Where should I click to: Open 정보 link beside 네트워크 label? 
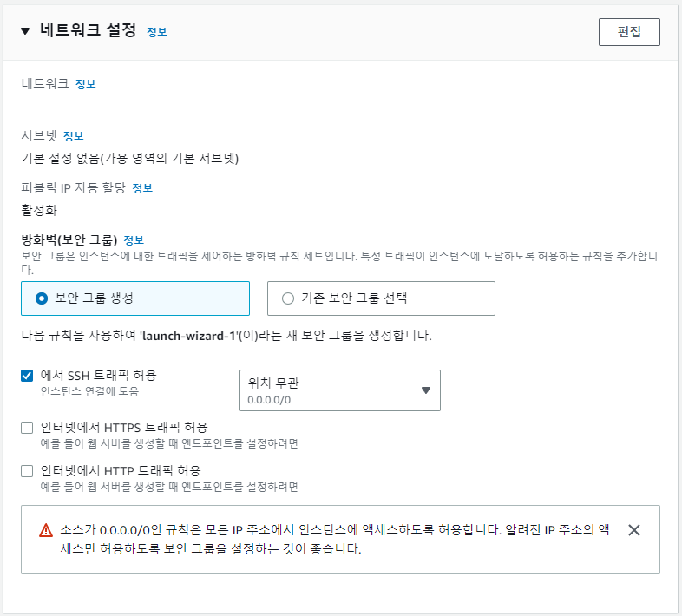coord(86,83)
